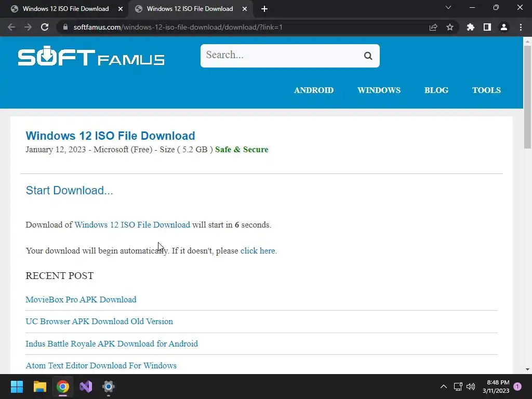Open File Explorer from taskbar
Image resolution: width=532 pixels, height=399 pixels.
point(39,387)
